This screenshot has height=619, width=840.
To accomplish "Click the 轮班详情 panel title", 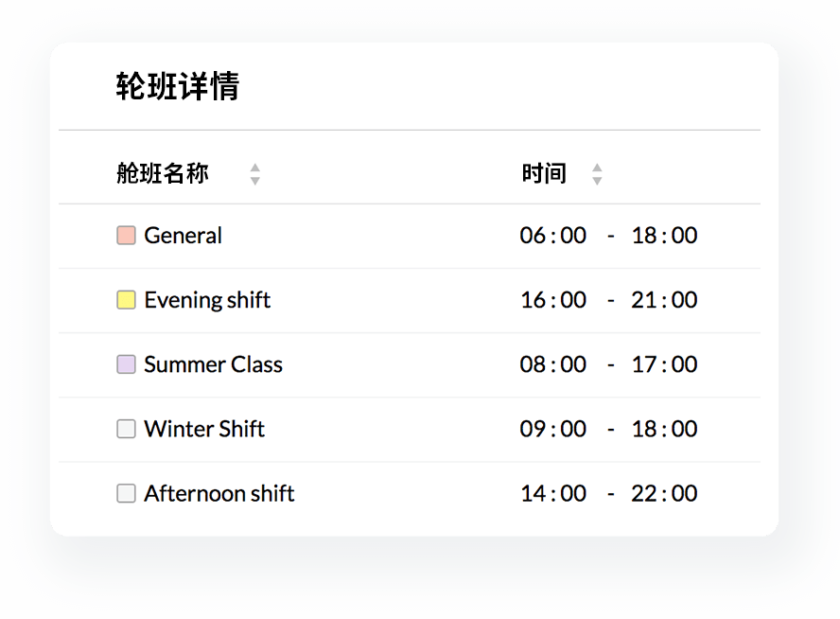I will coord(178,86).
